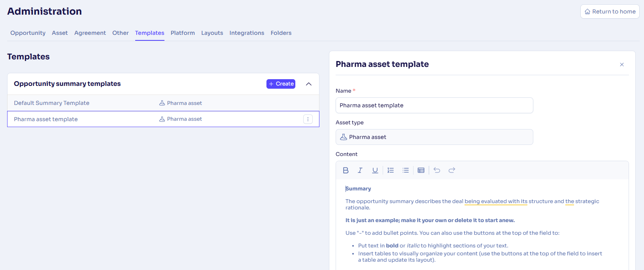Screen dimensions: 644x270
Task: Close the Pharma asset template panel
Action: pyautogui.click(x=622, y=65)
